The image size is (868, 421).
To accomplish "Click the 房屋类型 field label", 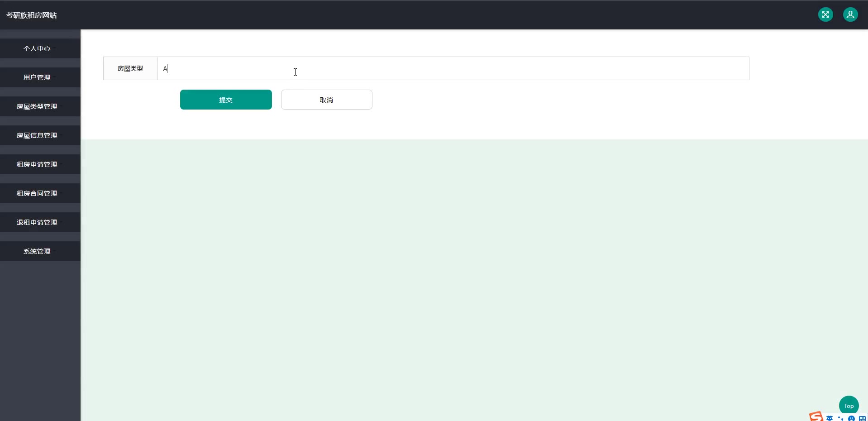I will 130,68.
